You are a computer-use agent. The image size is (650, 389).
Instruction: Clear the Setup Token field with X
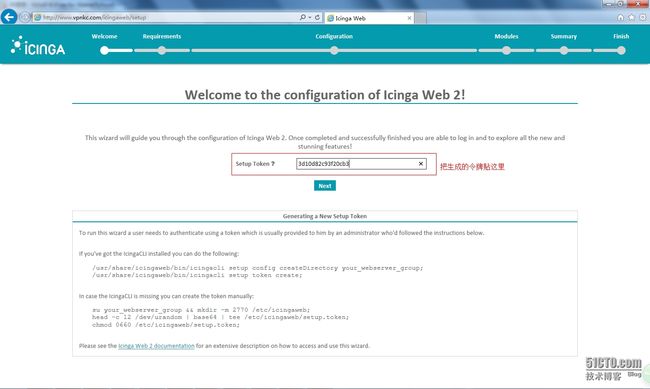tap(421, 164)
